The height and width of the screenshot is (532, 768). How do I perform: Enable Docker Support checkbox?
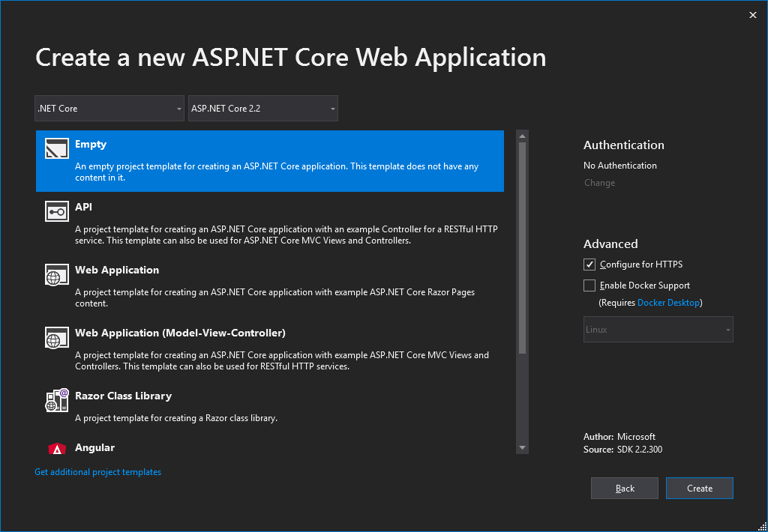(589, 285)
